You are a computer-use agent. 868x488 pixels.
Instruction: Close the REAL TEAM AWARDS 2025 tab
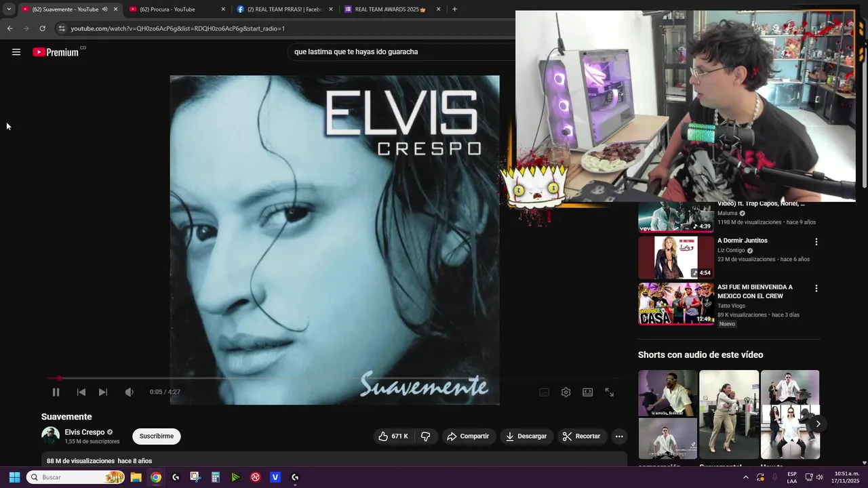[438, 9]
